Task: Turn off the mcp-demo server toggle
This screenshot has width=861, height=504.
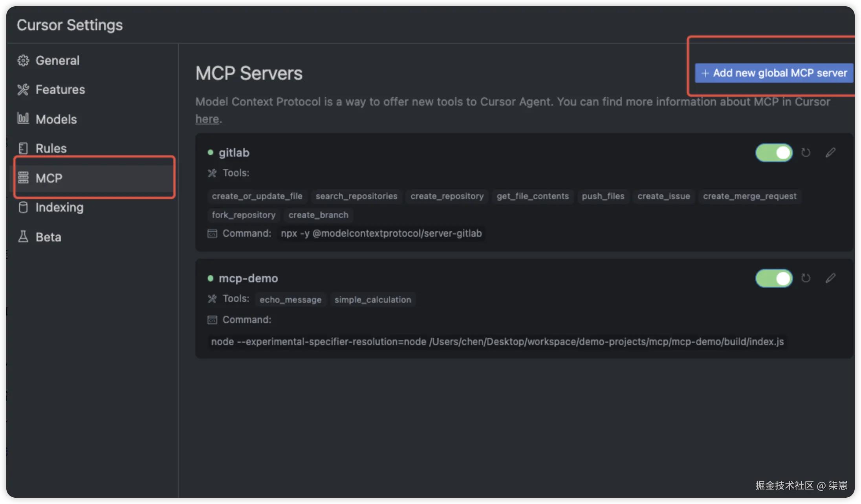Action: pyautogui.click(x=774, y=278)
